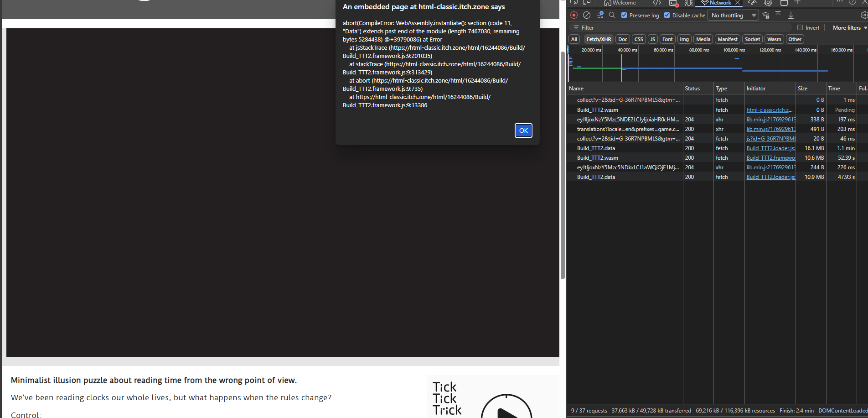
Task: Sort requests by Name column
Action: click(x=625, y=89)
